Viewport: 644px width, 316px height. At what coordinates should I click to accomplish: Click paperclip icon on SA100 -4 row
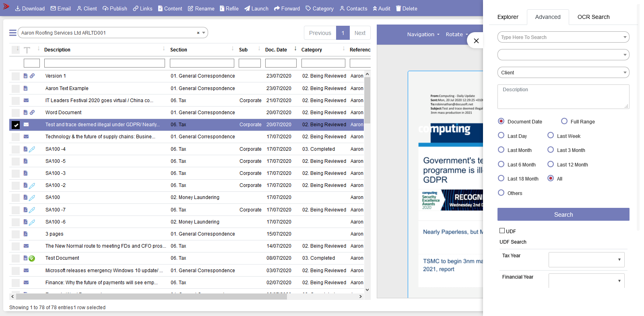point(32,149)
